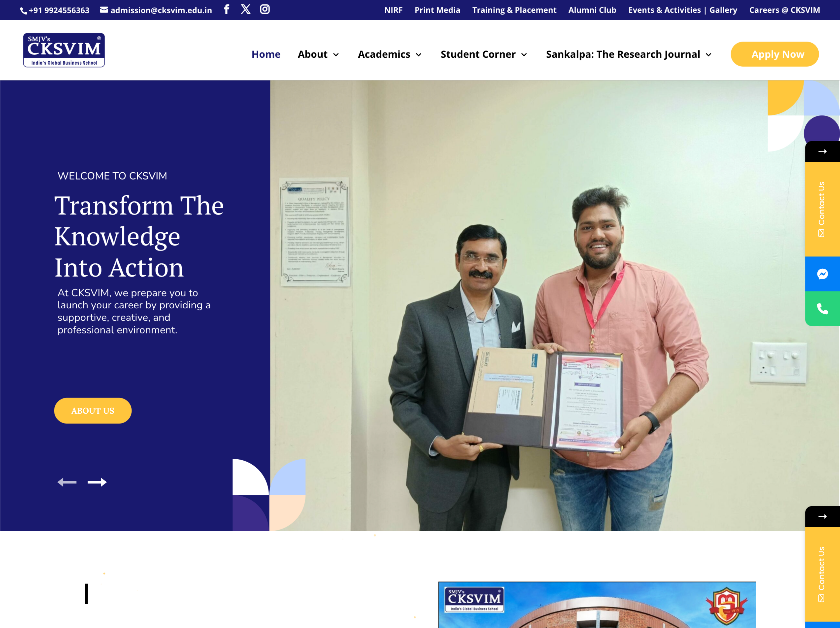Open Events & Activities | Gallery link
Image resolution: width=840 pixels, height=628 pixels.
(x=683, y=10)
